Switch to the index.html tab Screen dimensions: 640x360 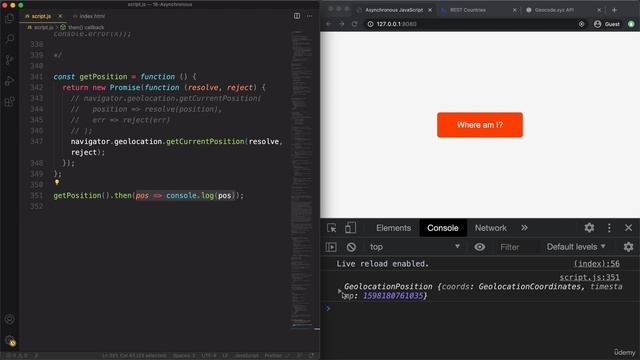click(92, 16)
